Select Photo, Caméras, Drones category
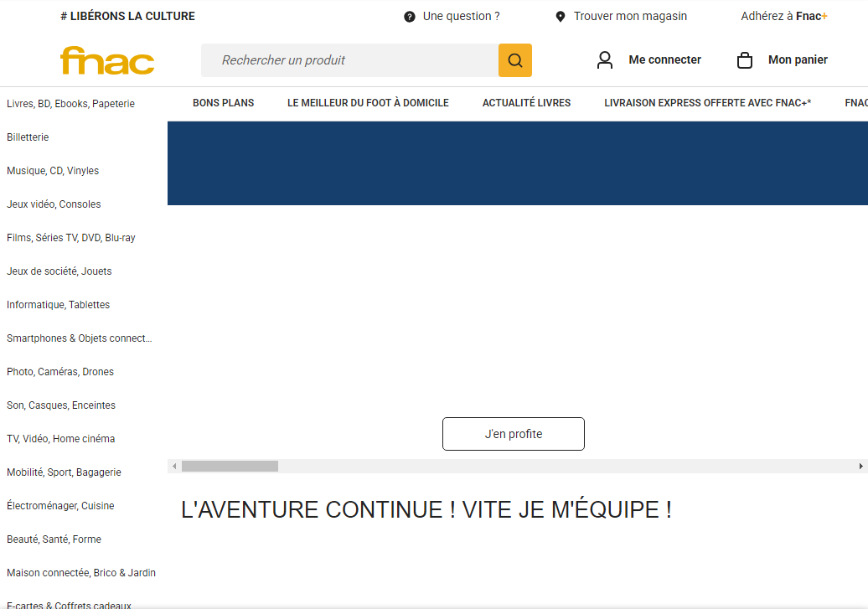 pos(60,371)
